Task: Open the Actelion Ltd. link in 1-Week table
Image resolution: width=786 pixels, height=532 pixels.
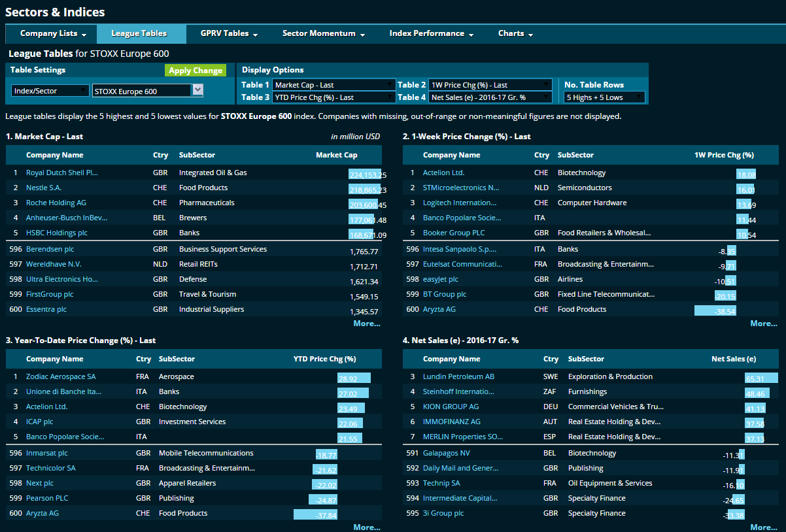Action: pos(443,173)
